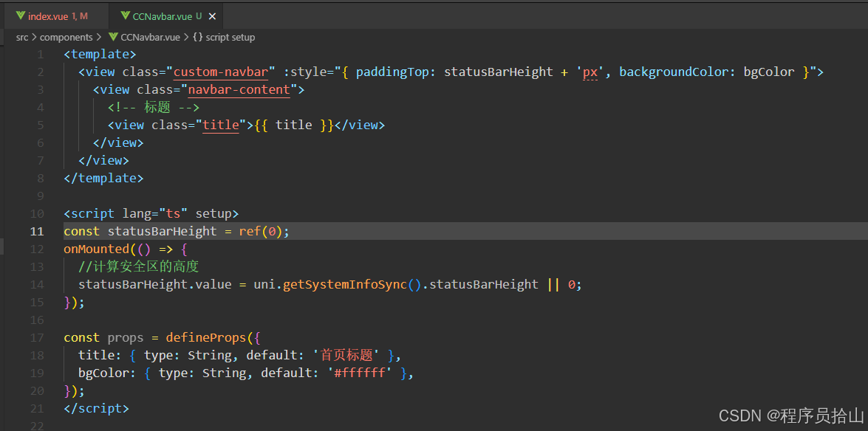Click the '//计算安全区的高度' comment
The width and height of the screenshot is (868, 431).
click(138, 266)
